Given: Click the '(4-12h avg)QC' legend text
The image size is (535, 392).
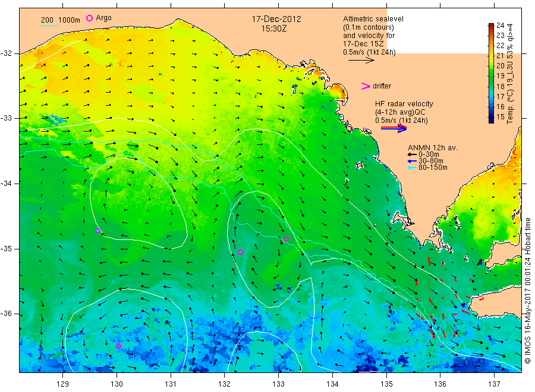Looking at the screenshot, I should pyautogui.click(x=400, y=112).
